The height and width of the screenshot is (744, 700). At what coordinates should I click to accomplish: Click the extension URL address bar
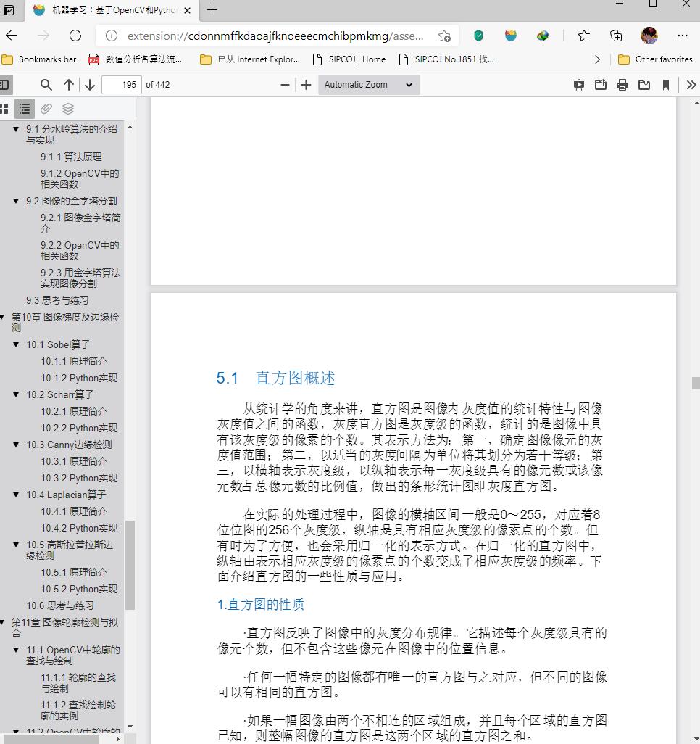coord(275,36)
